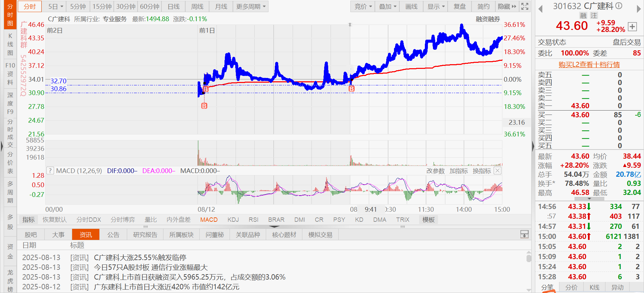The height and width of the screenshot is (293, 644).
Task: Select the 量比 indicator
Action: coord(151,219)
